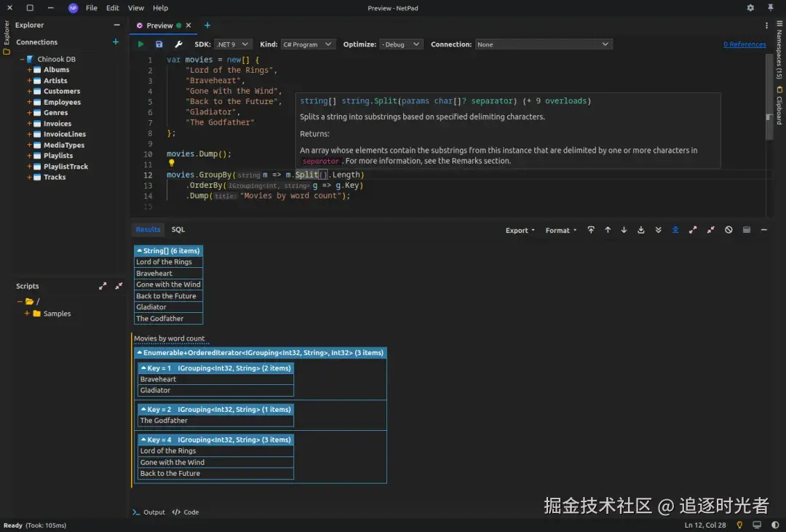Open the settings gear icon

750,7
